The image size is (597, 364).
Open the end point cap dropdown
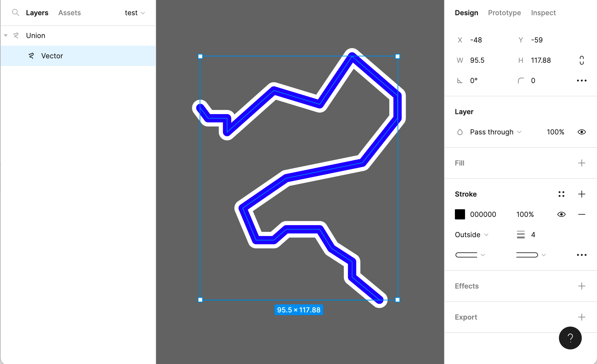[x=531, y=255]
